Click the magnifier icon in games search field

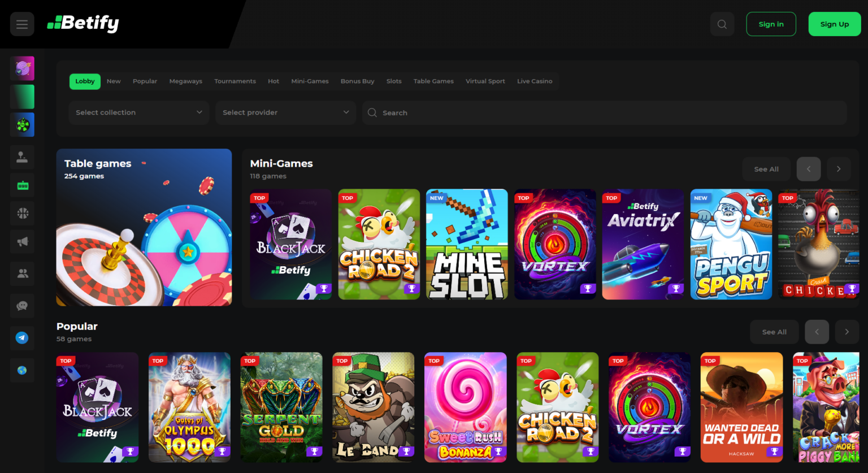372,113
